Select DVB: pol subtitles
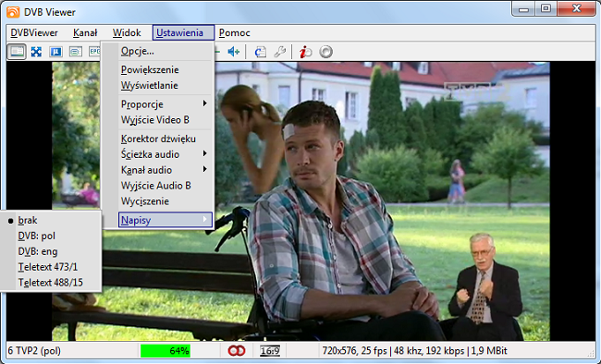Screen dimensions: 601x364 [51, 236]
